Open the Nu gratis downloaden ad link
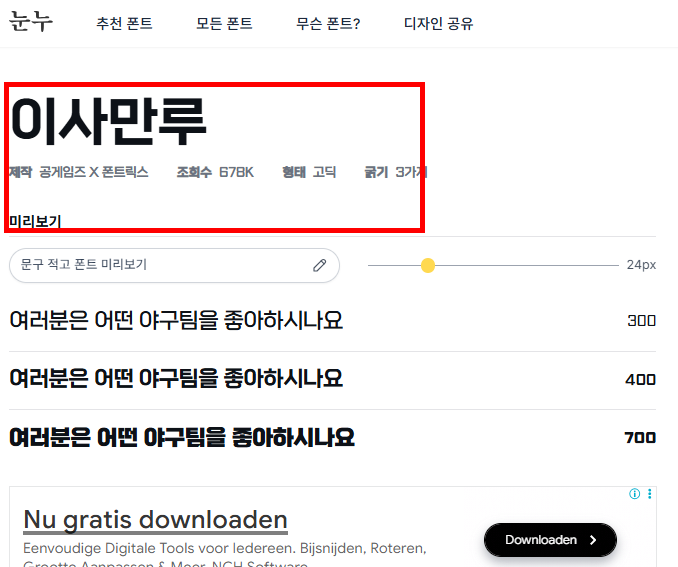 (x=155, y=519)
